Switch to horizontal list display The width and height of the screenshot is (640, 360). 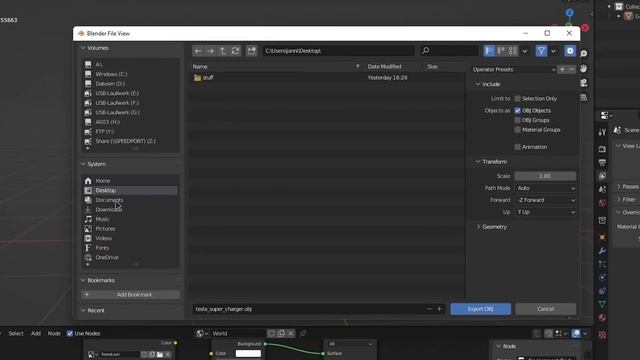(x=501, y=51)
